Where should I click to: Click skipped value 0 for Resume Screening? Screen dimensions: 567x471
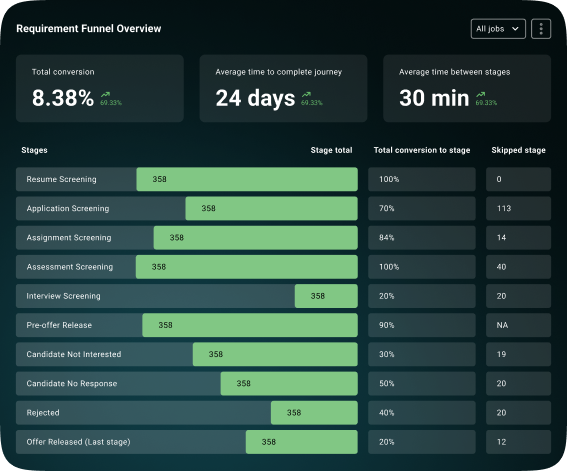tap(499, 179)
